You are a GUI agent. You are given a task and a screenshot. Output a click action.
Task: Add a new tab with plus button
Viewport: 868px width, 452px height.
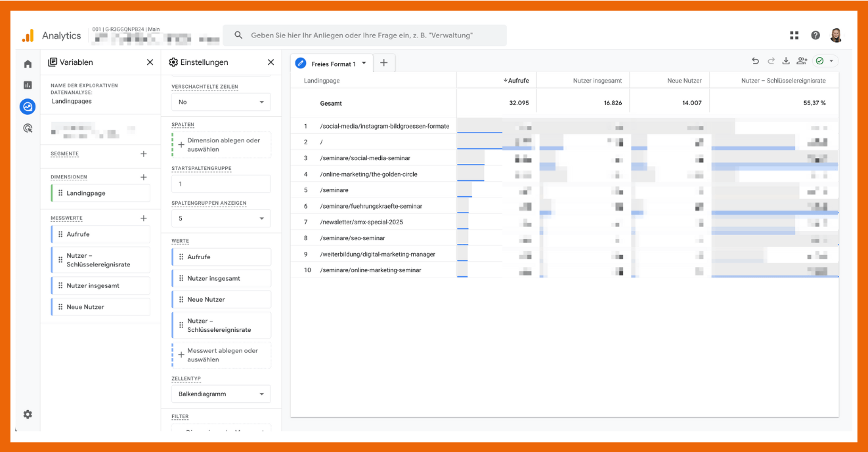384,63
